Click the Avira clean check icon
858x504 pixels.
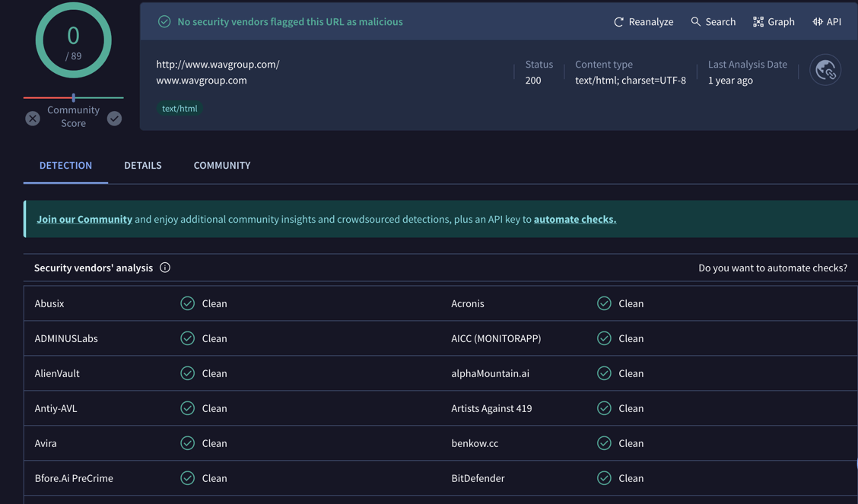pos(188,443)
